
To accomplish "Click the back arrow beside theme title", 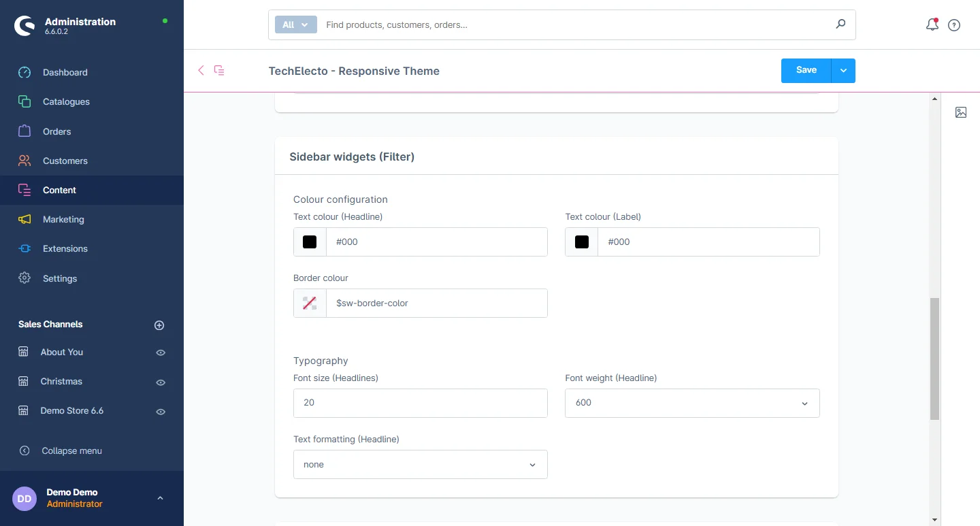I will [x=201, y=70].
